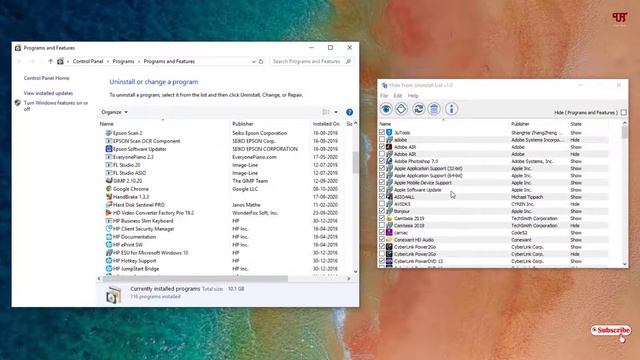
Task: Check the AVSDKS row checkbox
Action: point(382,204)
